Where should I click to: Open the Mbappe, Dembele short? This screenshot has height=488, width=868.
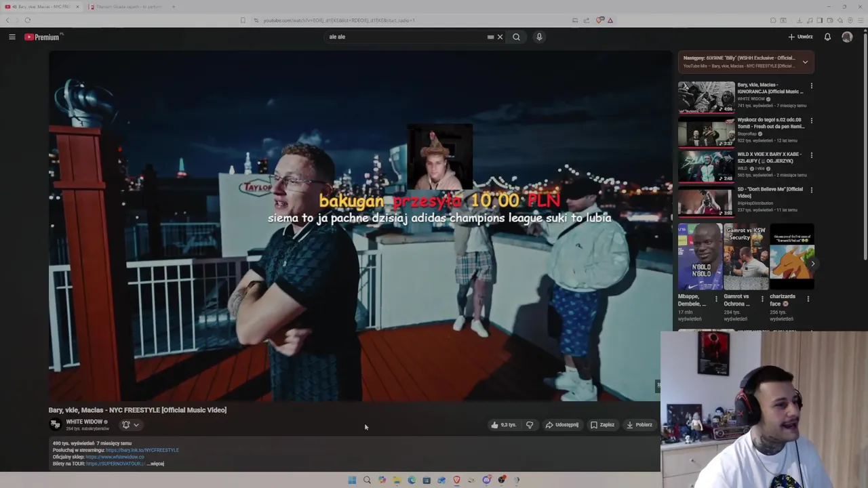click(x=701, y=257)
